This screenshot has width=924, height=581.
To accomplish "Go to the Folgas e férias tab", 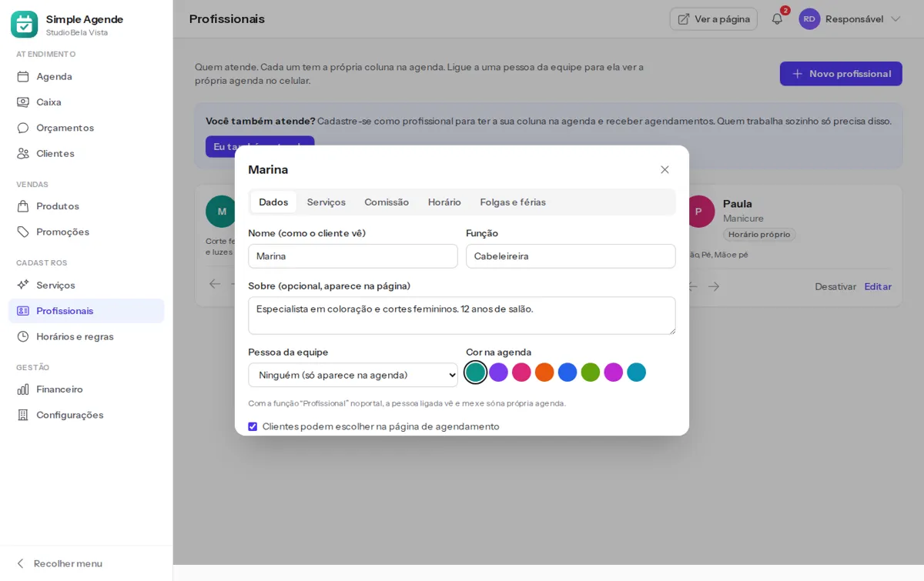I will click(x=513, y=202).
